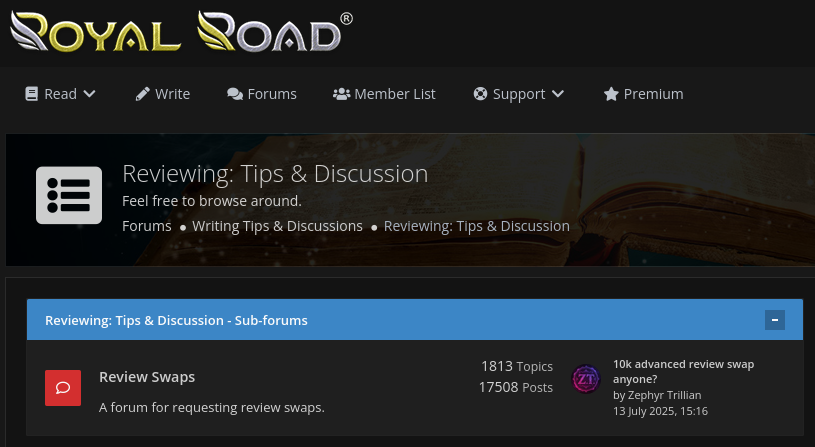Click the Royal Road logo
The width and height of the screenshot is (815, 447).
pos(181,31)
